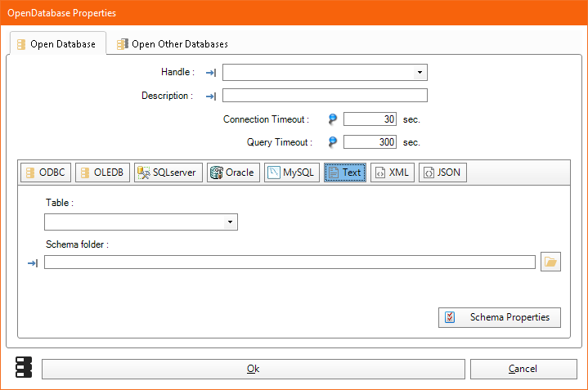Screen dimensions: 588x390
Task: Click the black database icon at the bottom left
Action: (x=24, y=367)
